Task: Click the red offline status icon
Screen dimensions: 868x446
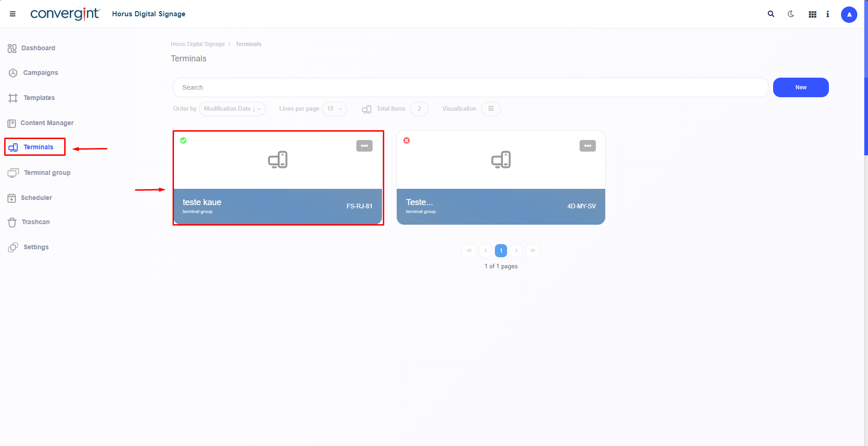Action: [407, 140]
